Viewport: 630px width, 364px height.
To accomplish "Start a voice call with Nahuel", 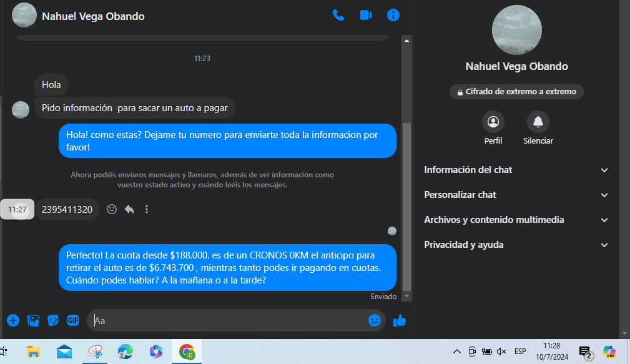I will [338, 16].
